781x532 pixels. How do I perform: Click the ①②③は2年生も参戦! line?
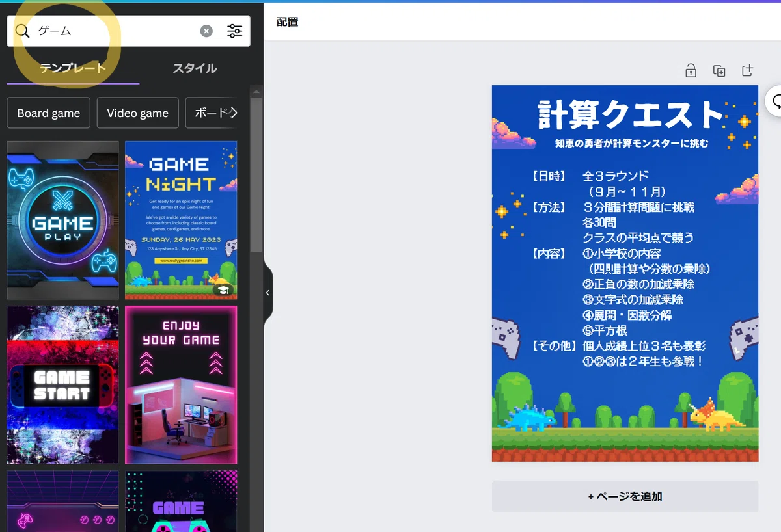(x=643, y=362)
